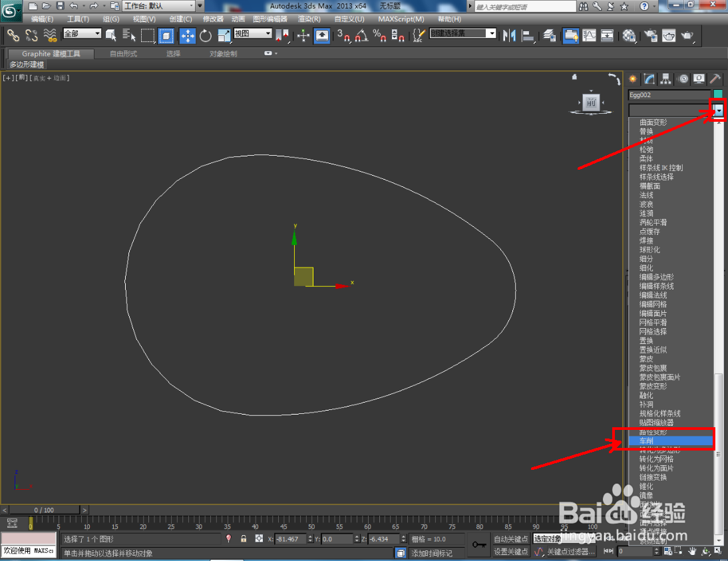Open the selection filter 全部 dropdown

[x=82, y=33]
